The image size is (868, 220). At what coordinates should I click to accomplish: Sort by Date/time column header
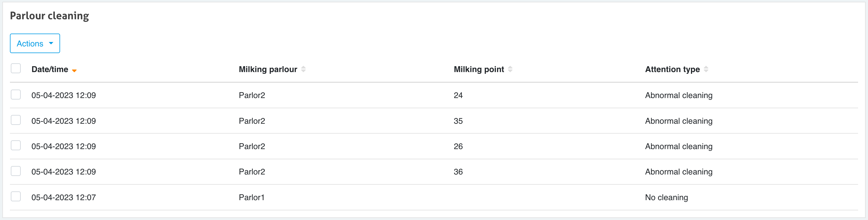pos(50,69)
